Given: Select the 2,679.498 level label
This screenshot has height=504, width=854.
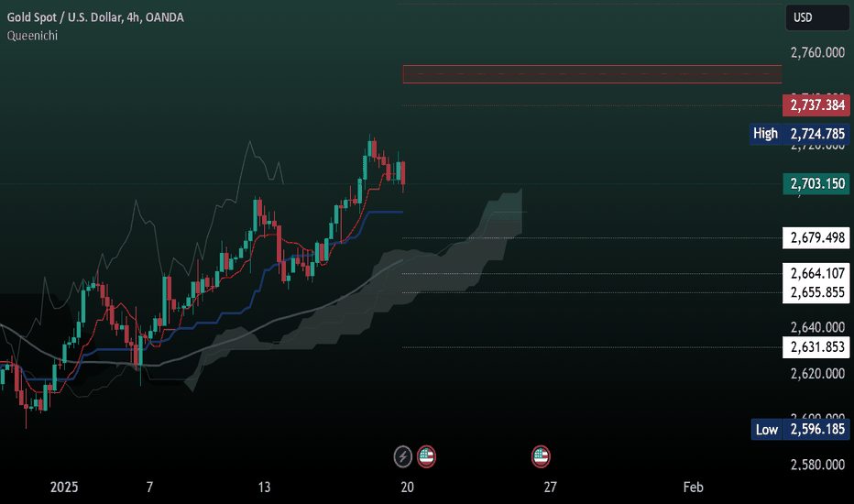Looking at the screenshot, I should tap(816, 238).
